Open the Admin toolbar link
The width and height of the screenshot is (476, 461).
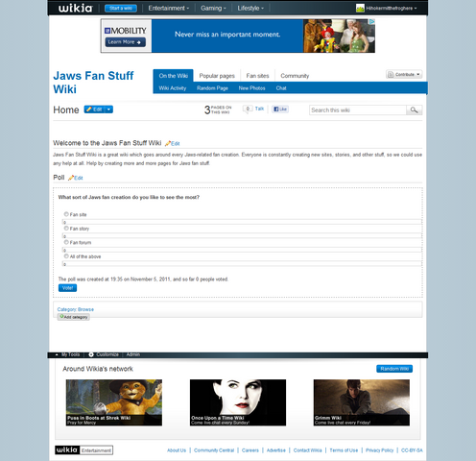click(133, 354)
